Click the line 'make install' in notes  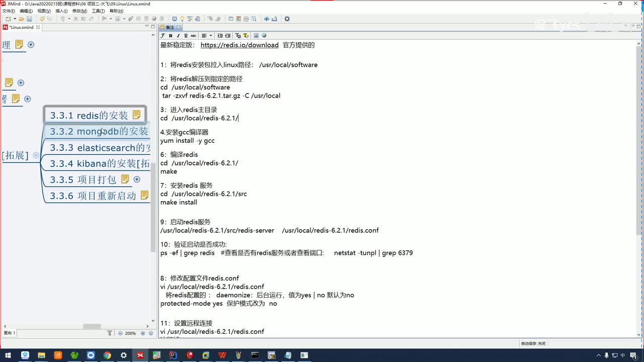pos(179,202)
